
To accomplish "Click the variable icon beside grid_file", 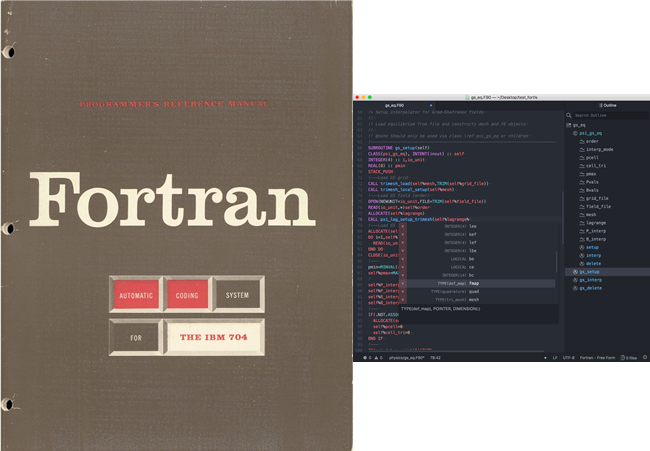I will click(582, 199).
